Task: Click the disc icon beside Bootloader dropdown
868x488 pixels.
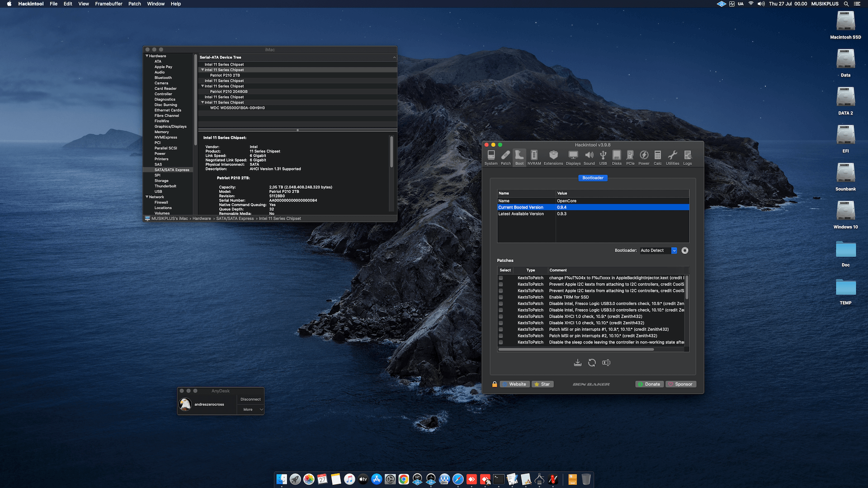Action: point(685,250)
